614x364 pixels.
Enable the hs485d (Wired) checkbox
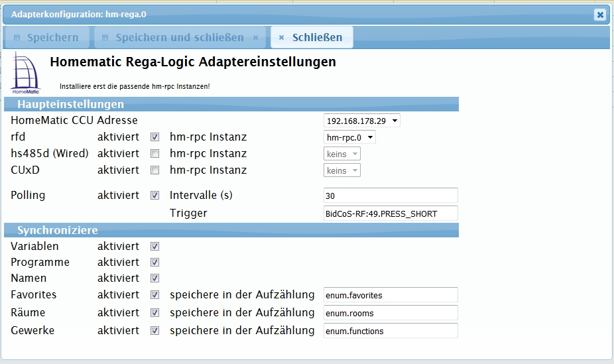click(154, 153)
